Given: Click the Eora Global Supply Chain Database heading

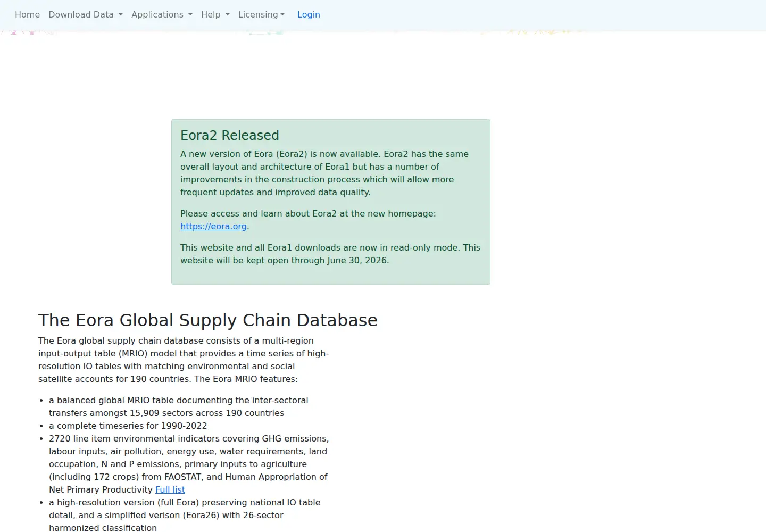Looking at the screenshot, I should click(208, 320).
